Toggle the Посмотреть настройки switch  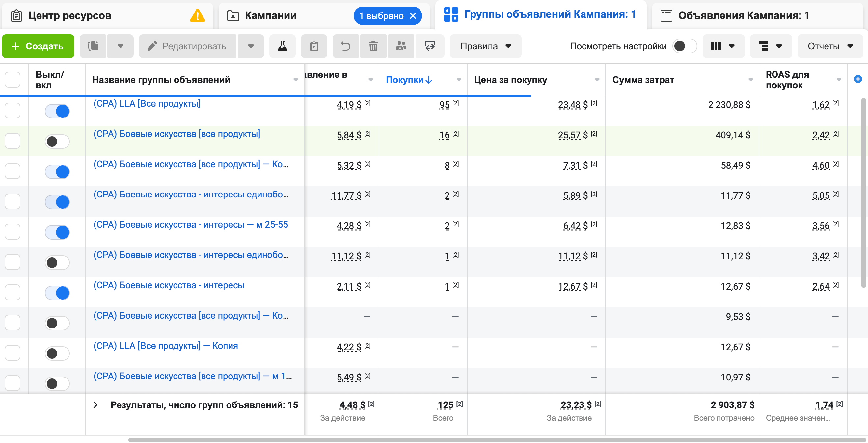[684, 46]
